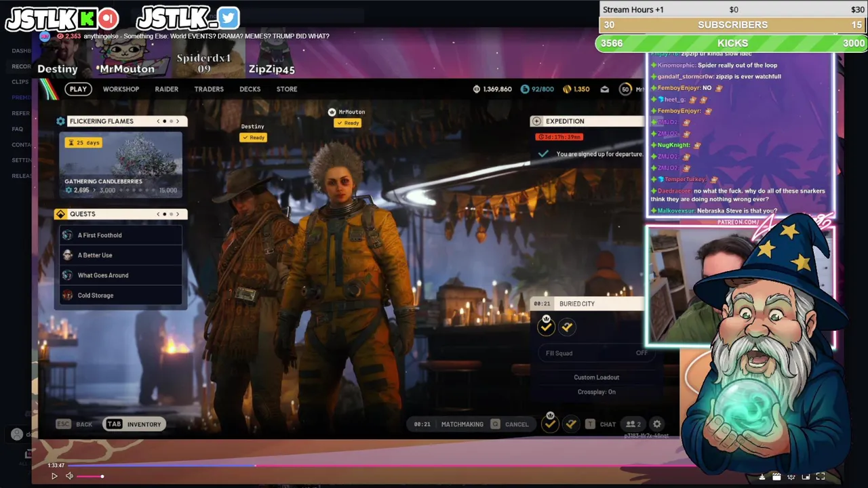The height and width of the screenshot is (488, 868).
Task: Click the 3d:17h:39mn expedition timer
Action: point(559,137)
